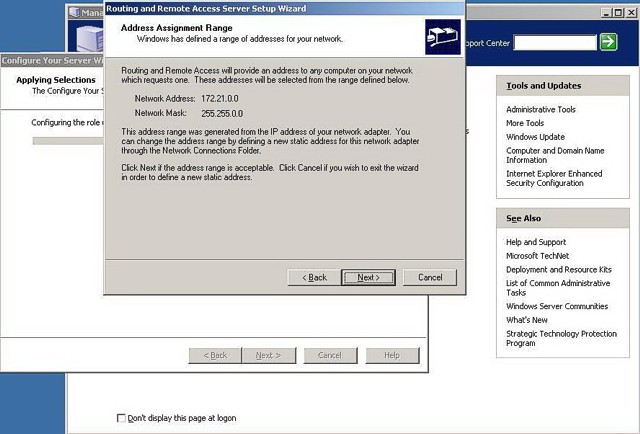Maximize the Manage Your Server window

[619, 13]
